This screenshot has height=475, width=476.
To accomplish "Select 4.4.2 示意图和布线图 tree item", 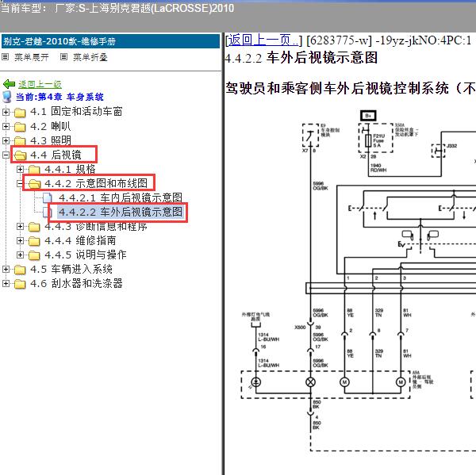I will pyautogui.click(x=96, y=183).
